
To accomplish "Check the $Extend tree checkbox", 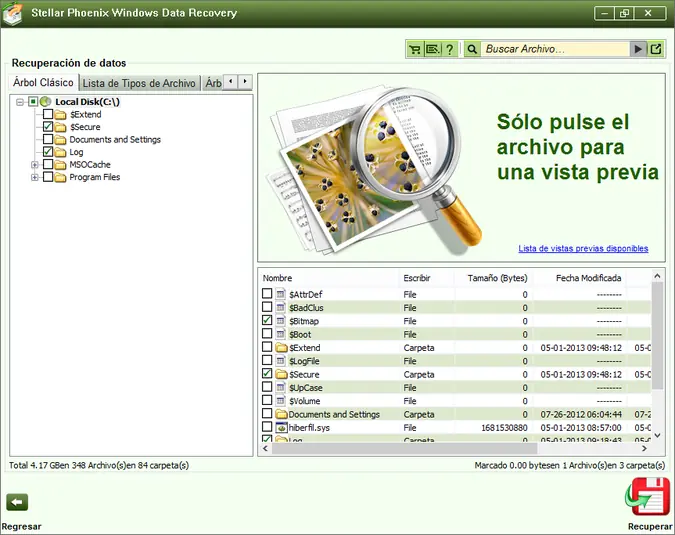I will pos(48,114).
